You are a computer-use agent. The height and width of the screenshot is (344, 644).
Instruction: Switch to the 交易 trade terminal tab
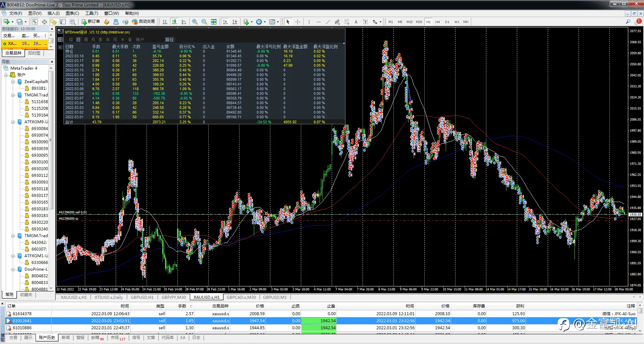(13, 338)
